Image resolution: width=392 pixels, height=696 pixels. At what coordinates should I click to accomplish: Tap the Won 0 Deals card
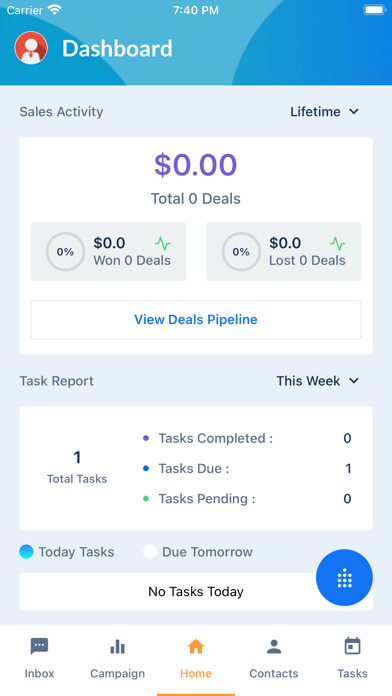click(x=108, y=252)
